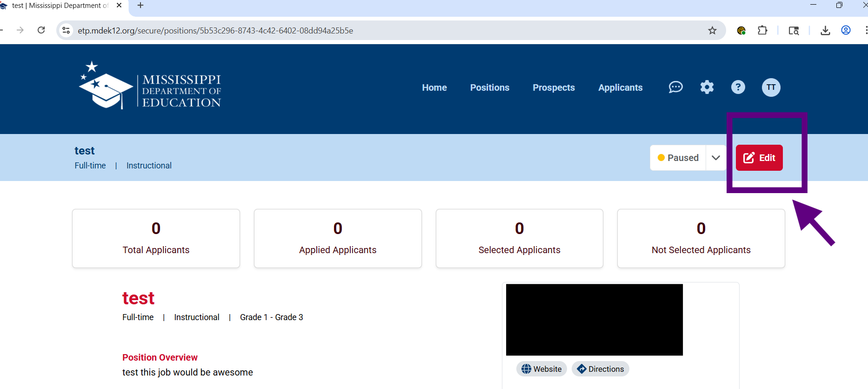Select the test browser tab
Viewport: 868px width, 389px height.
click(x=60, y=6)
